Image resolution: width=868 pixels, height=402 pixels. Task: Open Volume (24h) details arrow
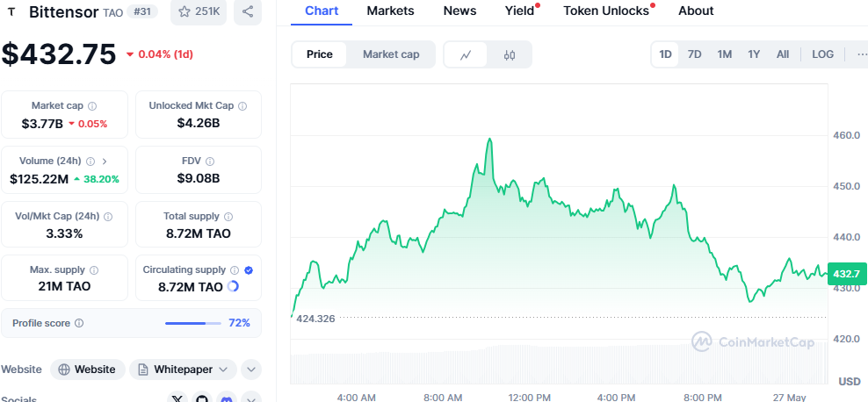(105, 161)
